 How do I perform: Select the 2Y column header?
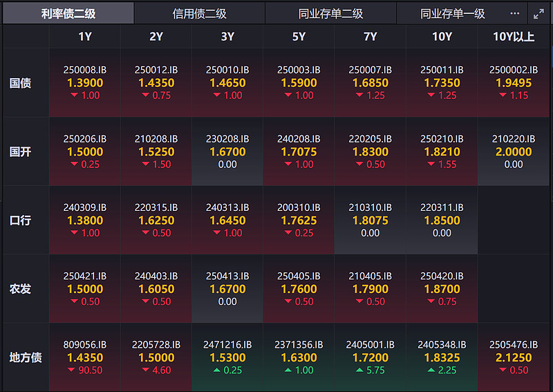[x=156, y=37]
